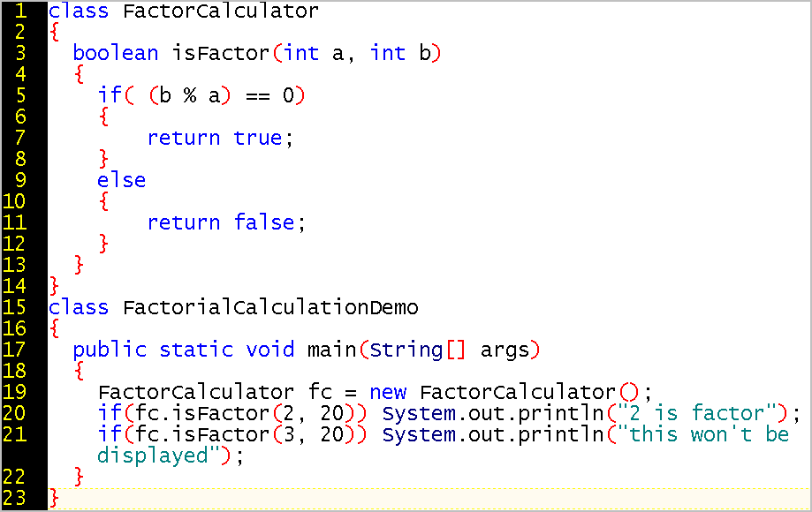Click the opening brace on line 2
Screen dimensions: 812x512
(x=55, y=32)
